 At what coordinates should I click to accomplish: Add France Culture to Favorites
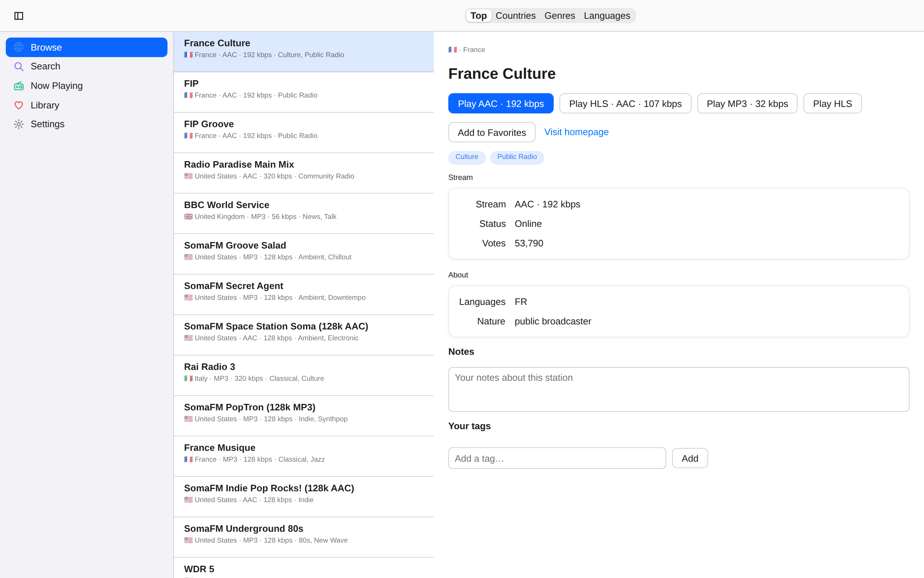tap(492, 132)
